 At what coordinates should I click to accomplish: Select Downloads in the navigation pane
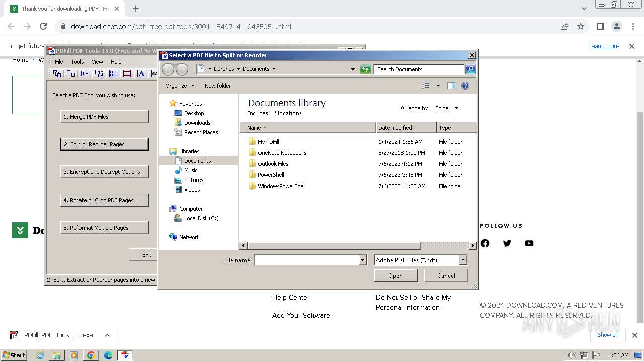pyautogui.click(x=197, y=123)
